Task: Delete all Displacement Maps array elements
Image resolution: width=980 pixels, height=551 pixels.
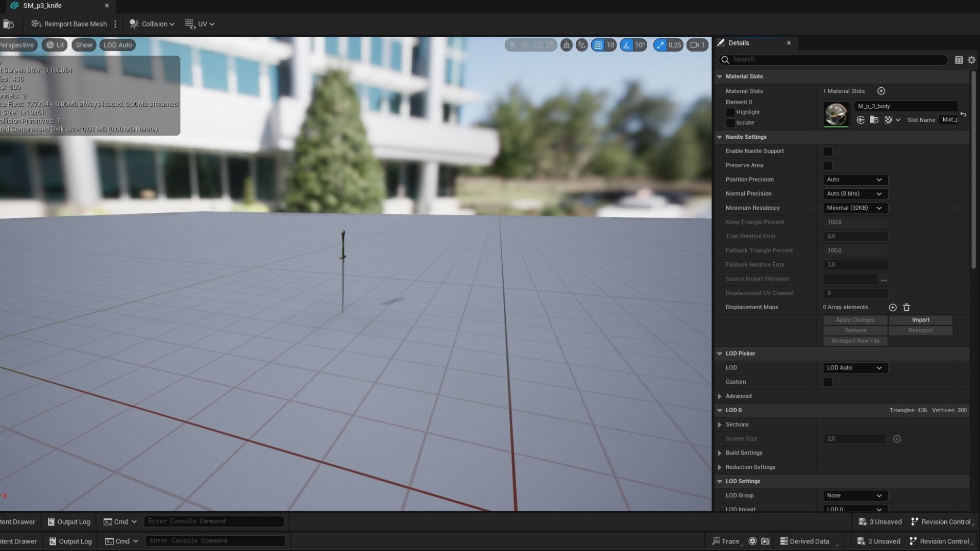Action: click(x=906, y=307)
